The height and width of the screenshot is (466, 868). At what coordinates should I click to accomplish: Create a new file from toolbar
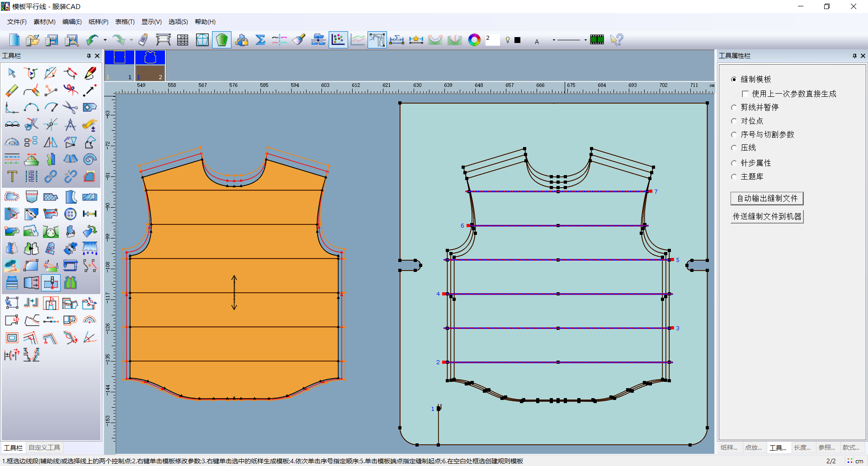click(14, 40)
